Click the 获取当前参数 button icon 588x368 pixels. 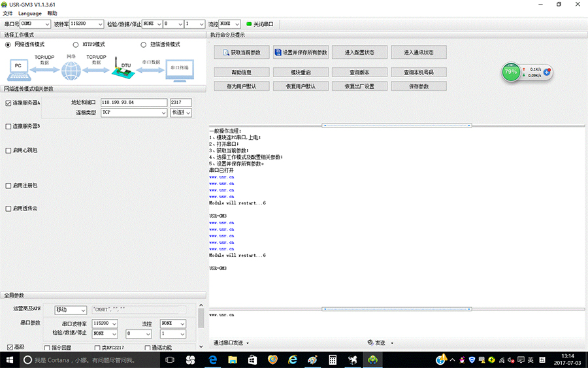[x=226, y=52]
